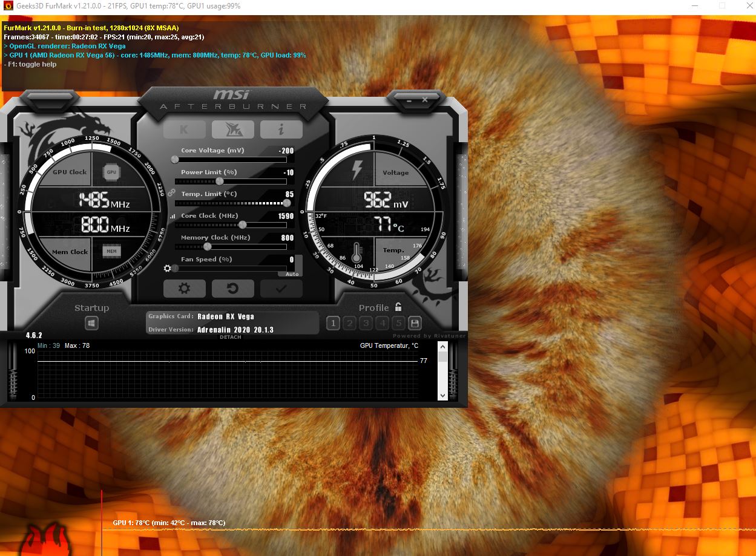This screenshot has height=556, width=756.
Task: Click the save profile floppy disk icon
Action: point(415,323)
